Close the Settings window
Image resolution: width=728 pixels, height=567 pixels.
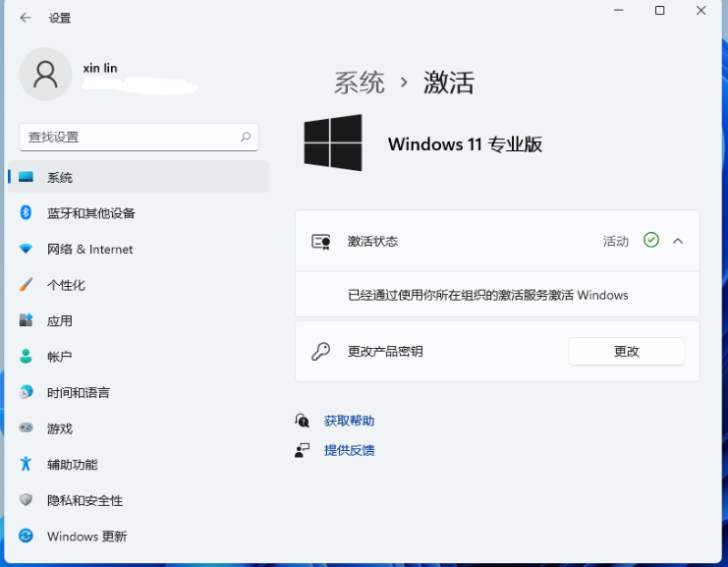pos(701,10)
